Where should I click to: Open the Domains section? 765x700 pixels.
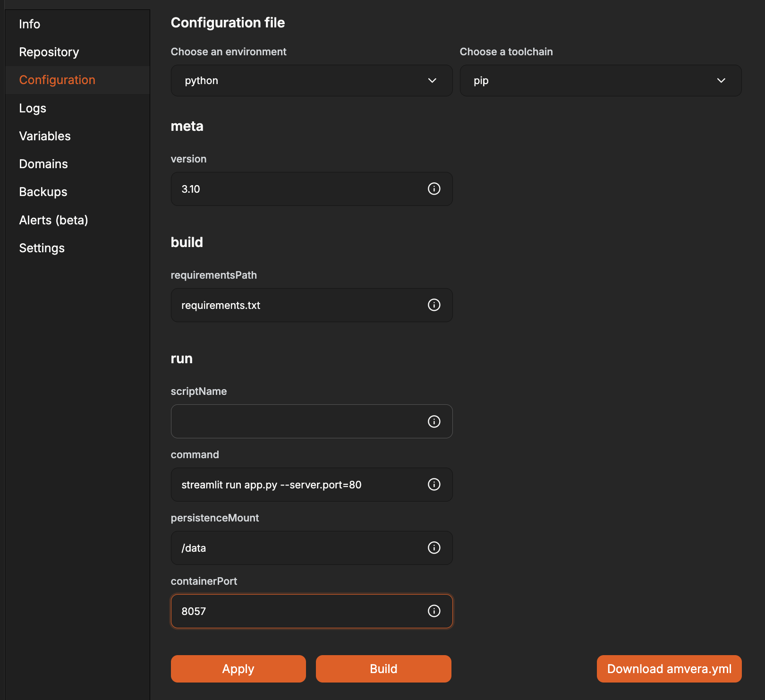click(77, 164)
